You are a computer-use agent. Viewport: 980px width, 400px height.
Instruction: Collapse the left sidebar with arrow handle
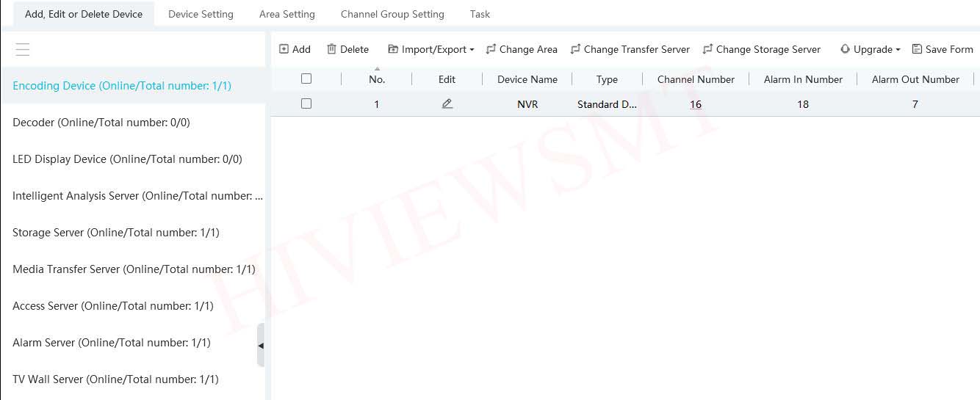point(261,345)
